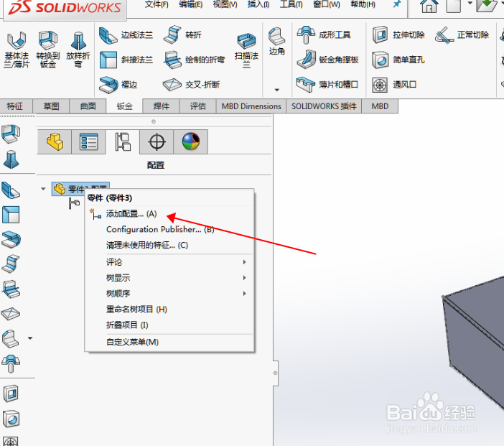Open the DimXpertManager crosshair tab
504x446 pixels.
click(157, 141)
